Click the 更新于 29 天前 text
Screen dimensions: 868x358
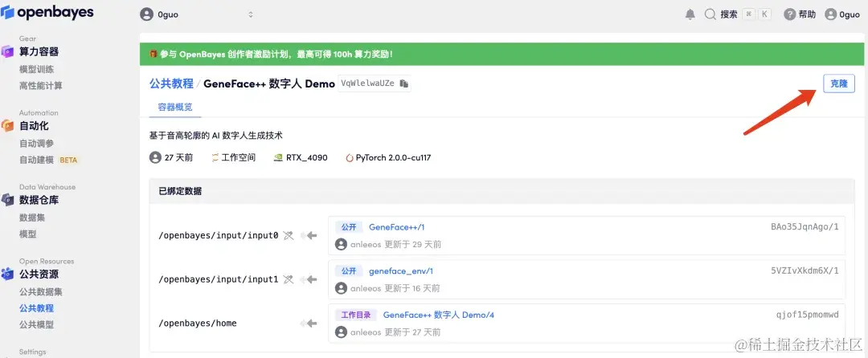coord(412,244)
